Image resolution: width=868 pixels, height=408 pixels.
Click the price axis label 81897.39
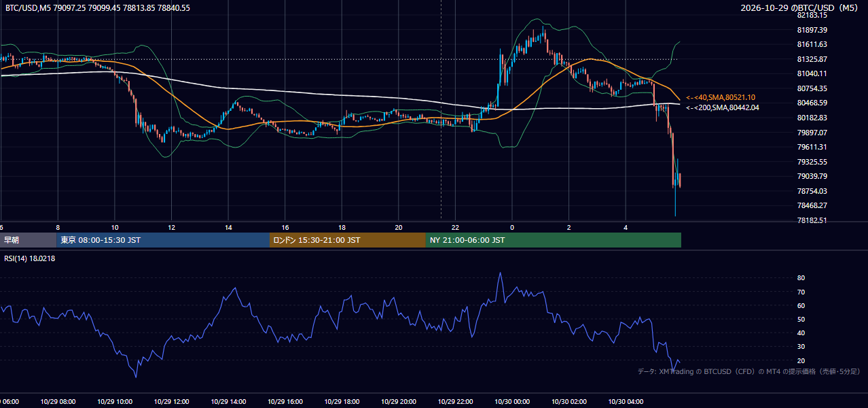point(812,30)
